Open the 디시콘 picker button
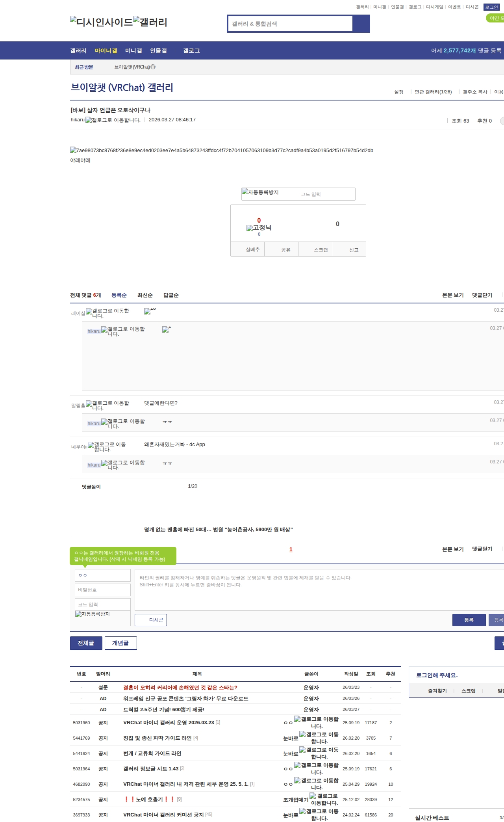Viewport: 504px width, 822px height. coord(151,620)
